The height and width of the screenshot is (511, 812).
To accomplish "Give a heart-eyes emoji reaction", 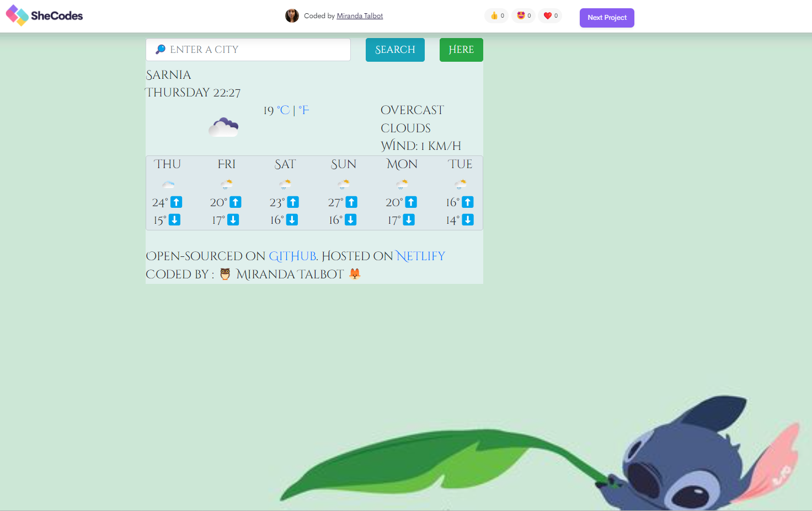I will coord(523,15).
